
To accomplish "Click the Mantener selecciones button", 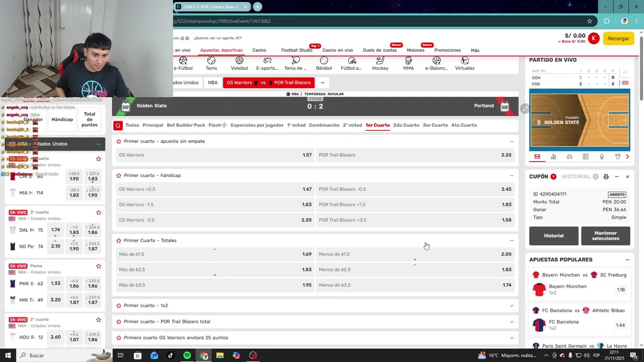I will pyautogui.click(x=606, y=236).
